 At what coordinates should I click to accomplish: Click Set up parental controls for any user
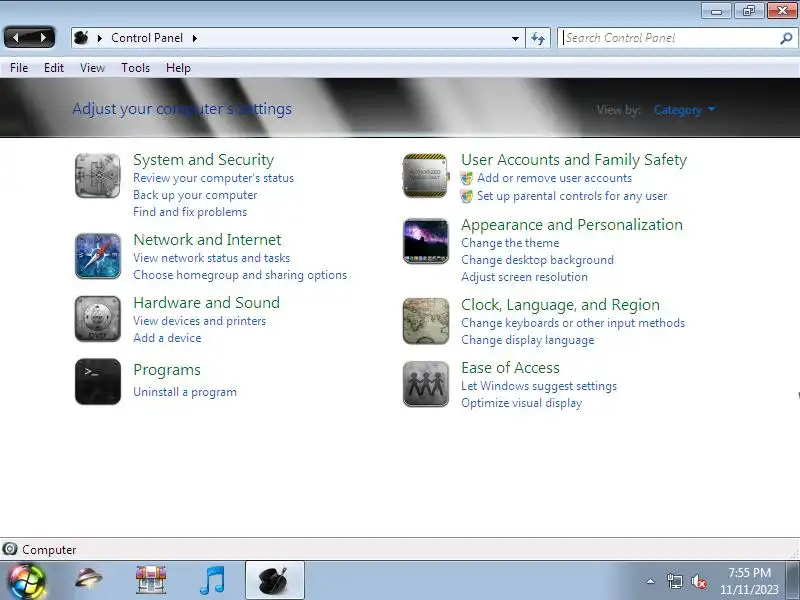click(x=572, y=196)
